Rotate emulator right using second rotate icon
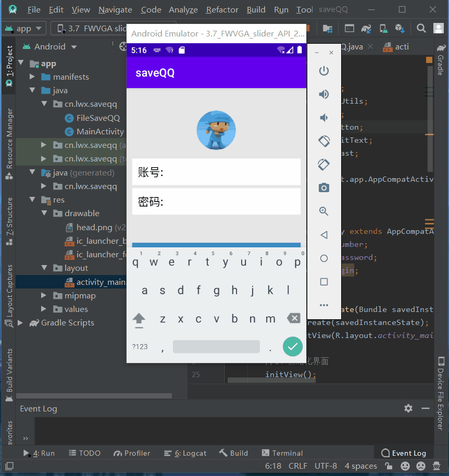The height and width of the screenshot is (476, 449). pos(323,164)
